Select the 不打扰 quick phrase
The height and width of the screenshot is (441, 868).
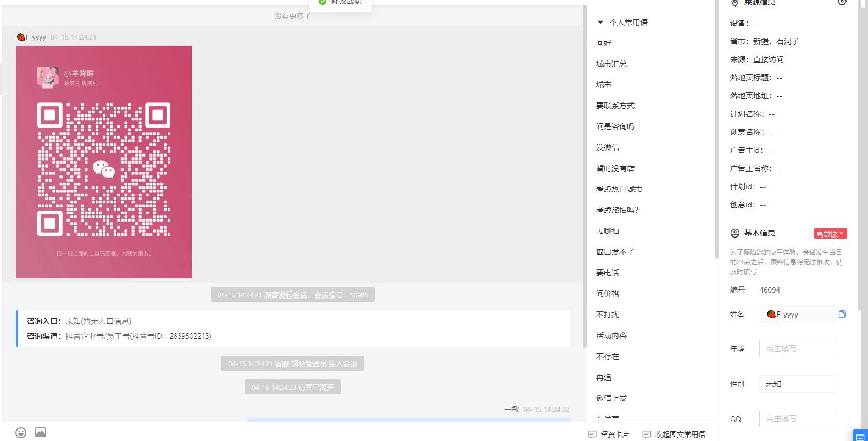coord(608,315)
